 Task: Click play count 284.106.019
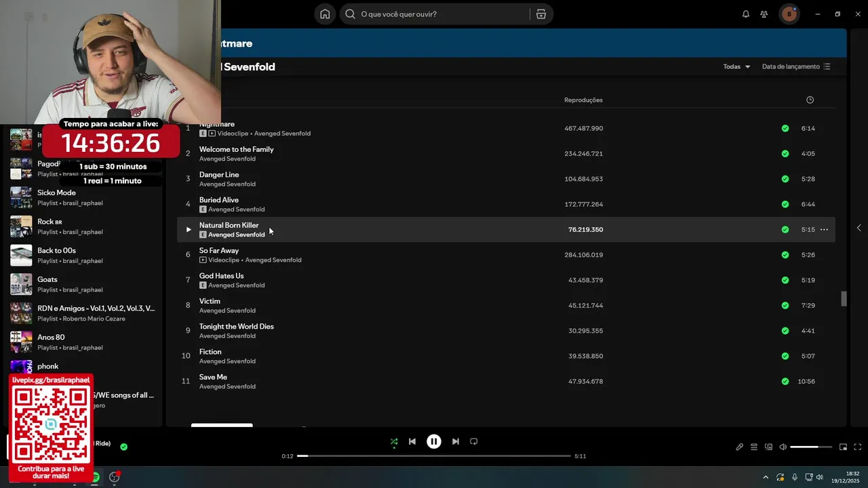[x=583, y=255]
